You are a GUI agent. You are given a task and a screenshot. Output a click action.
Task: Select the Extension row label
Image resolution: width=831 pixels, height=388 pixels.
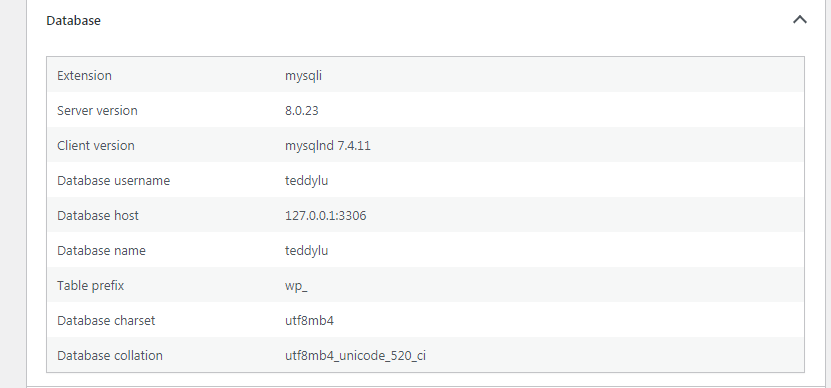84,75
